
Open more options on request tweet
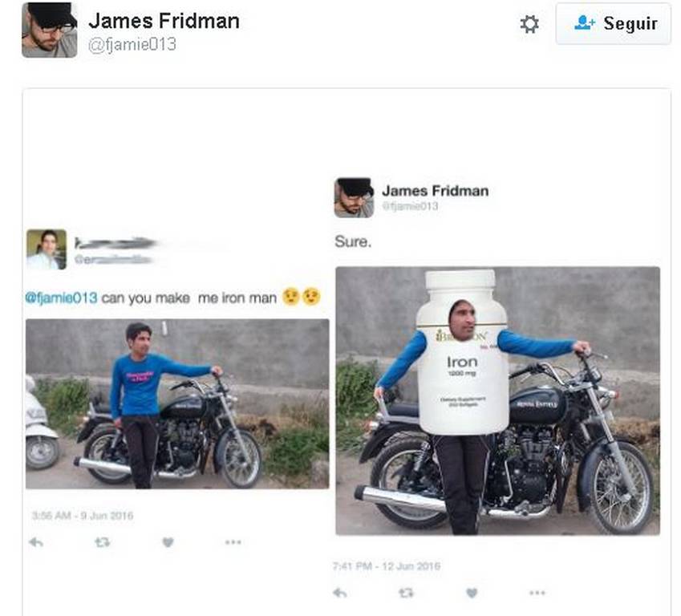233,541
